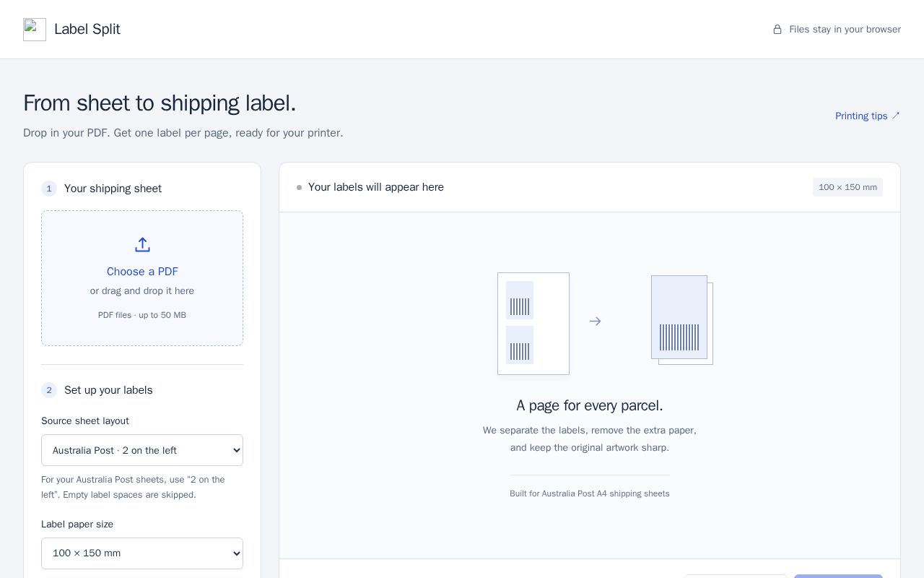Click the 'Label paper size' label
Screen dimensions: 924x578
coord(77,525)
